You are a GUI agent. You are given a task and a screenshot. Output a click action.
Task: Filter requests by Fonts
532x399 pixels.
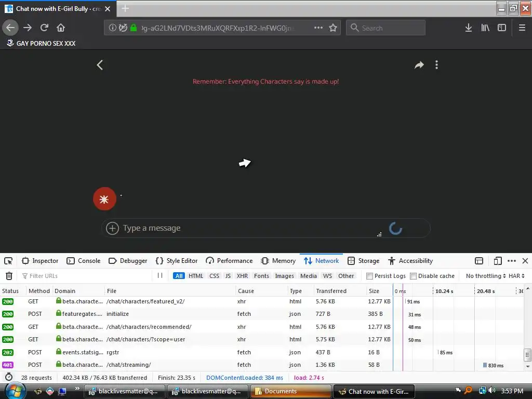click(261, 276)
